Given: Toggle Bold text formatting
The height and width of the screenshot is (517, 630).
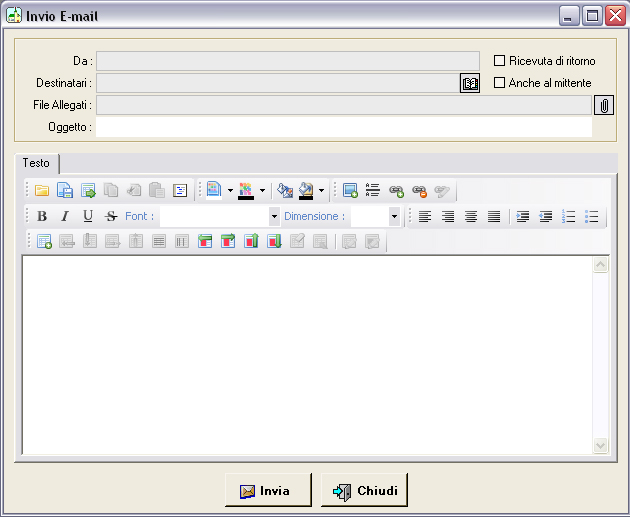Looking at the screenshot, I should pyautogui.click(x=42, y=216).
